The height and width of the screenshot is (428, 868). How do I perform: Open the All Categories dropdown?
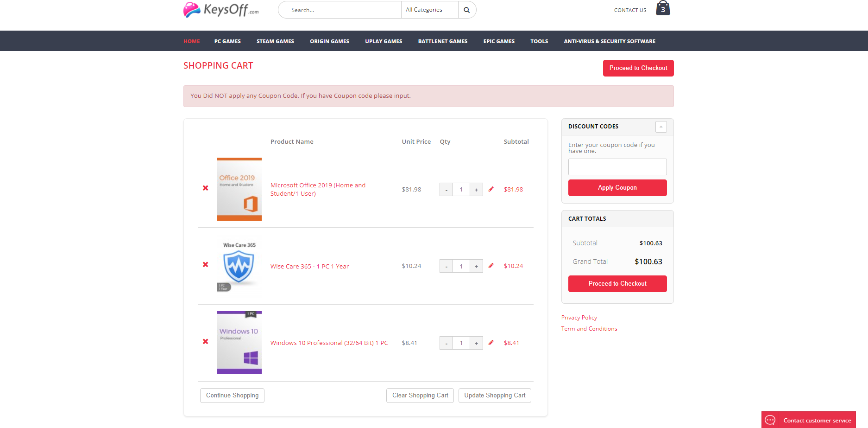(429, 10)
